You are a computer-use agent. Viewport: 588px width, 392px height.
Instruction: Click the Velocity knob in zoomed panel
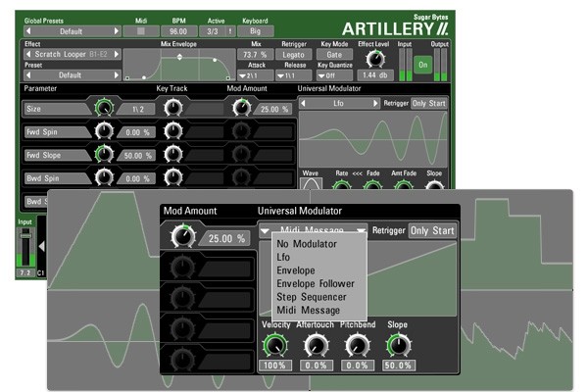coord(274,346)
